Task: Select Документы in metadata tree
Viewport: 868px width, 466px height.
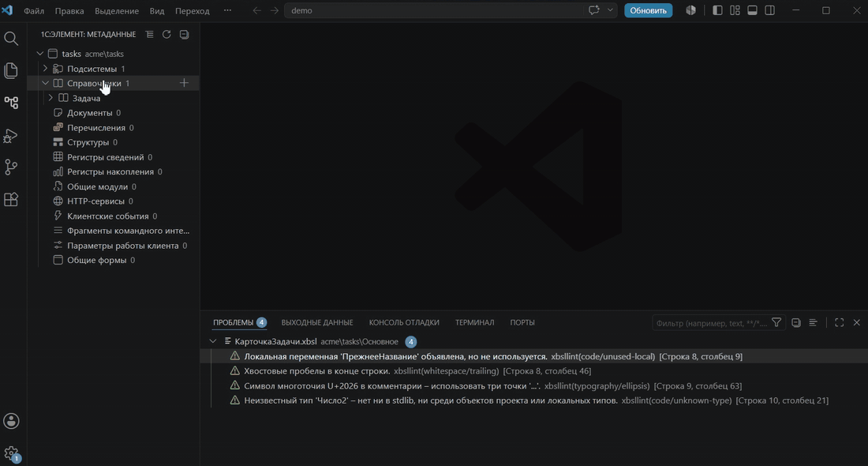Action: pyautogui.click(x=114, y=112)
